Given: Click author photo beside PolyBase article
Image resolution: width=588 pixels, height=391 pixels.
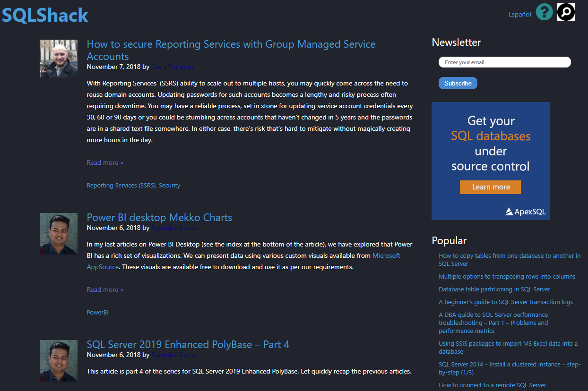Looking at the screenshot, I should [59, 360].
